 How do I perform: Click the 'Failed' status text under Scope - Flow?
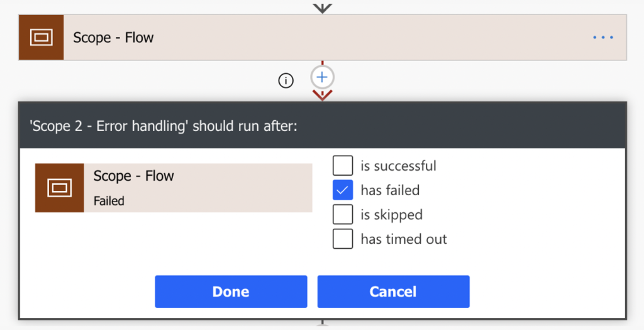(x=109, y=201)
